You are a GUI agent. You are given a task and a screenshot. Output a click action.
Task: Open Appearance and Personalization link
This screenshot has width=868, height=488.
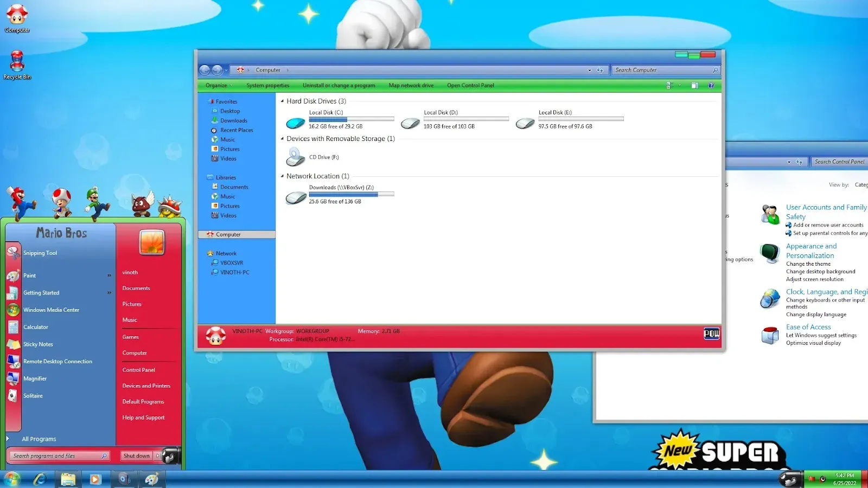pos(810,251)
